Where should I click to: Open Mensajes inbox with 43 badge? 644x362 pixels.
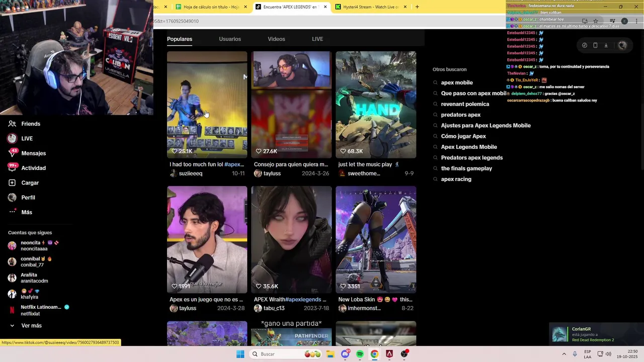click(x=27, y=153)
